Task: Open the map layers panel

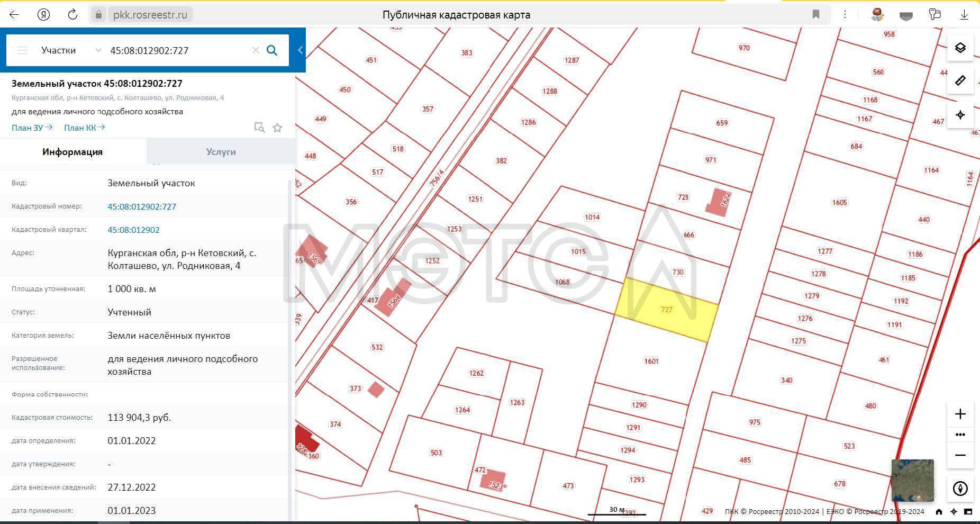Action: pyautogui.click(x=960, y=48)
